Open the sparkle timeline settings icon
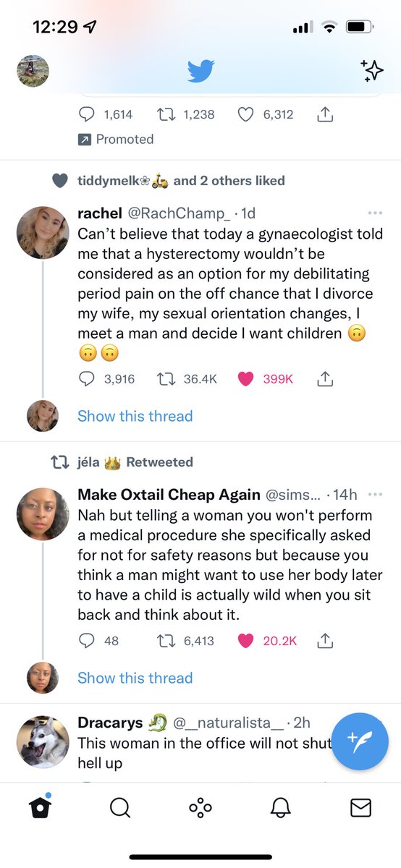The height and width of the screenshot is (868, 401). point(372,70)
